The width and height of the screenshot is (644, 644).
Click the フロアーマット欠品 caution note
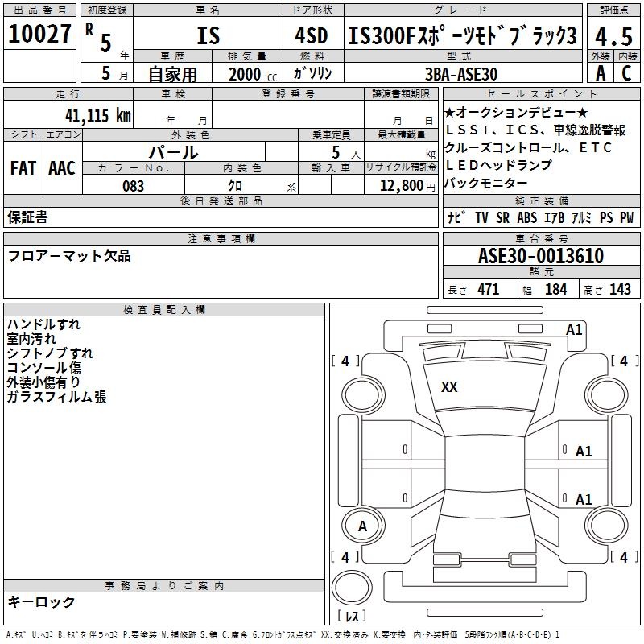[69, 256]
